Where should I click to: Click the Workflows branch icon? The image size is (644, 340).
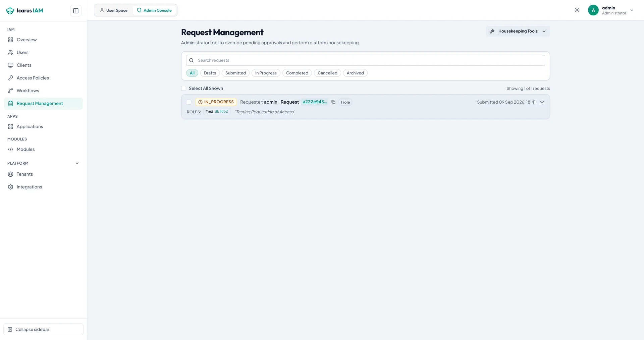(11, 91)
